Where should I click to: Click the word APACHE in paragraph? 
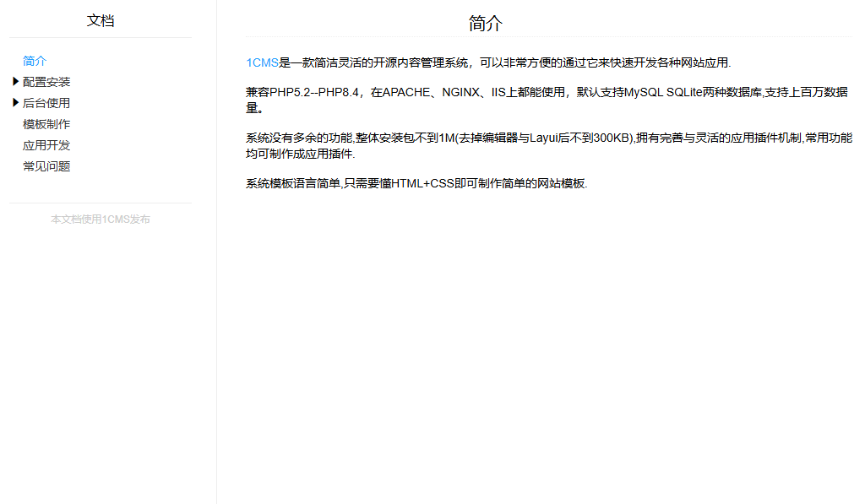pos(406,93)
